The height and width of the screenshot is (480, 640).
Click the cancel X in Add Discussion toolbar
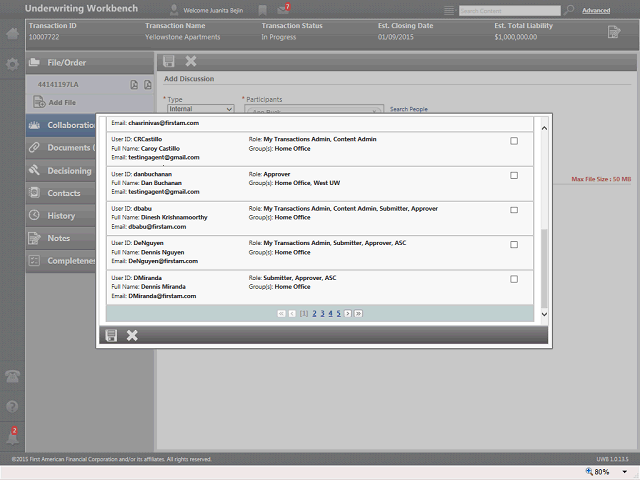click(191, 61)
